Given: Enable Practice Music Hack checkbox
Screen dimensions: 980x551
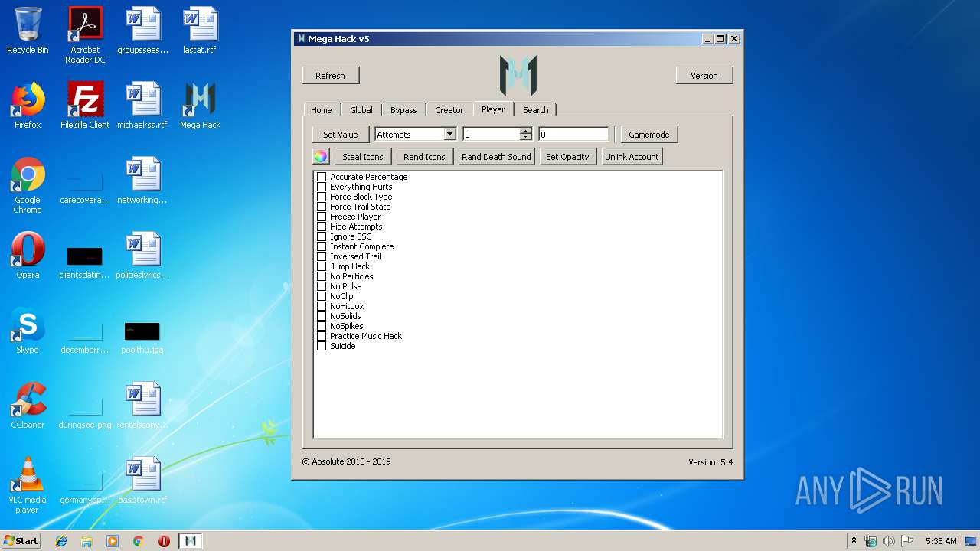Looking at the screenshot, I should [x=322, y=336].
